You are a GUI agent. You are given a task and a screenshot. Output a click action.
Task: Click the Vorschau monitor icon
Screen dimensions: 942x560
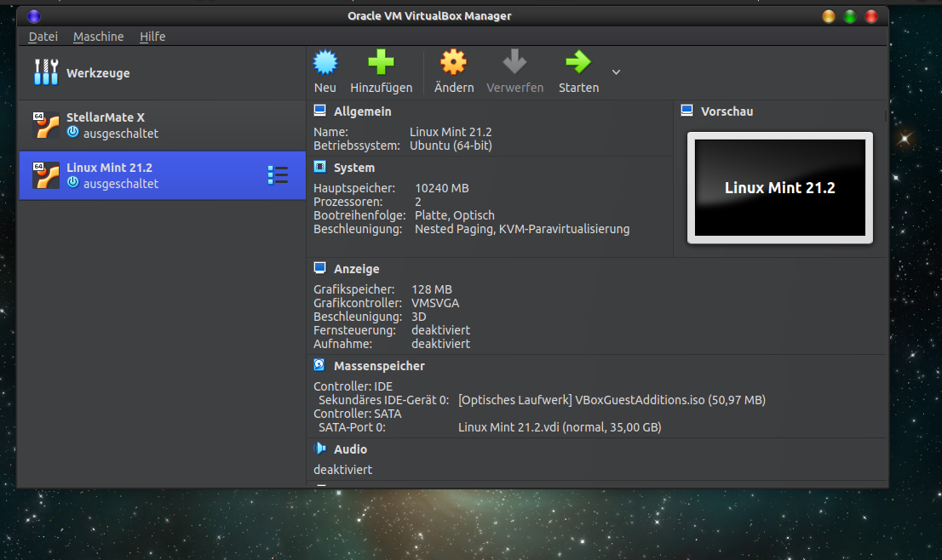[686, 111]
